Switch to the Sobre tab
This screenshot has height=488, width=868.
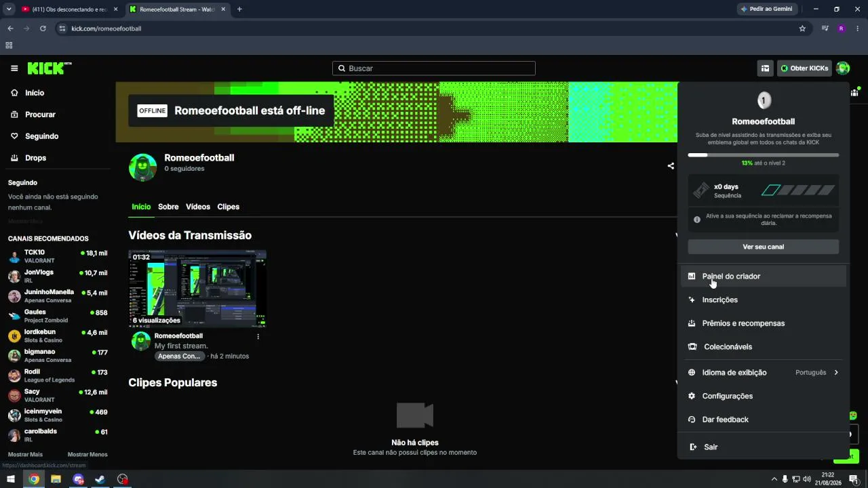point(168,207)
